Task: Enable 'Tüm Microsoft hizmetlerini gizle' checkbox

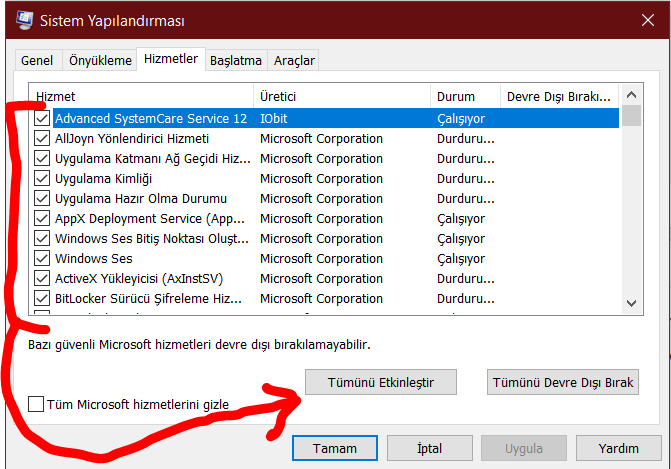Action: (37, 404)
